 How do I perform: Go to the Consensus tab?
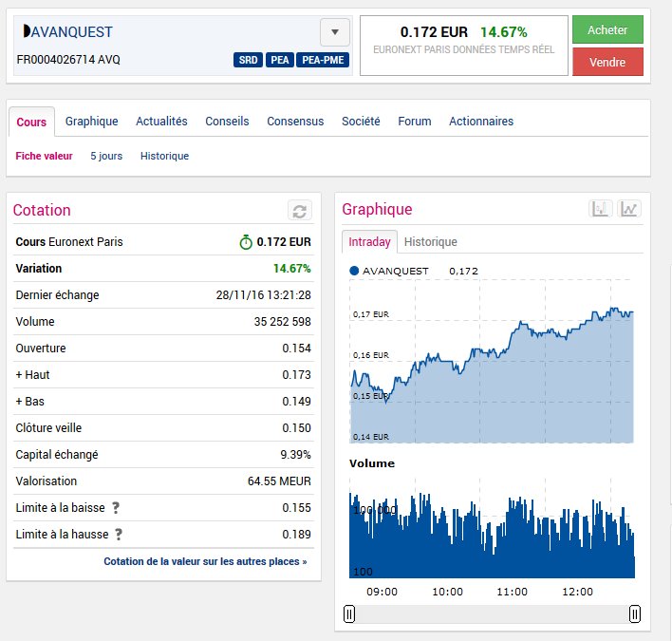point(295,122)
